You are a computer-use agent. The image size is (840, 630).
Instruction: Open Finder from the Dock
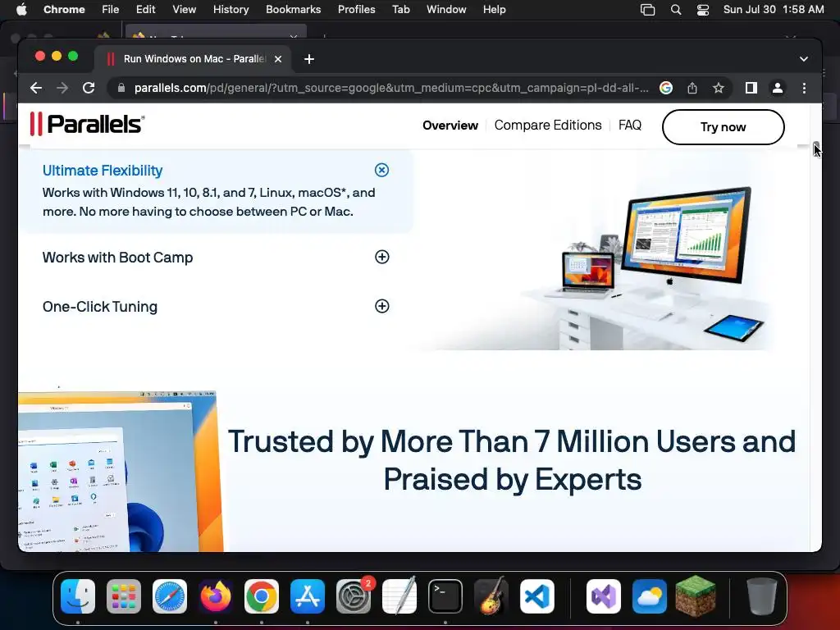coord(78,596)
